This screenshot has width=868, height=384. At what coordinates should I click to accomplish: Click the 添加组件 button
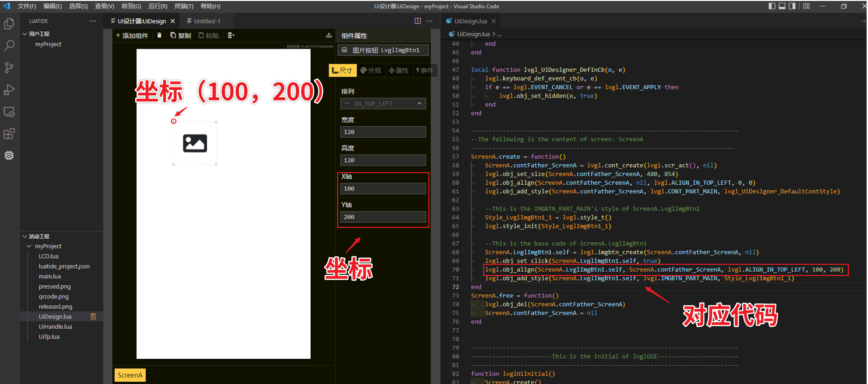coord(132,36)
